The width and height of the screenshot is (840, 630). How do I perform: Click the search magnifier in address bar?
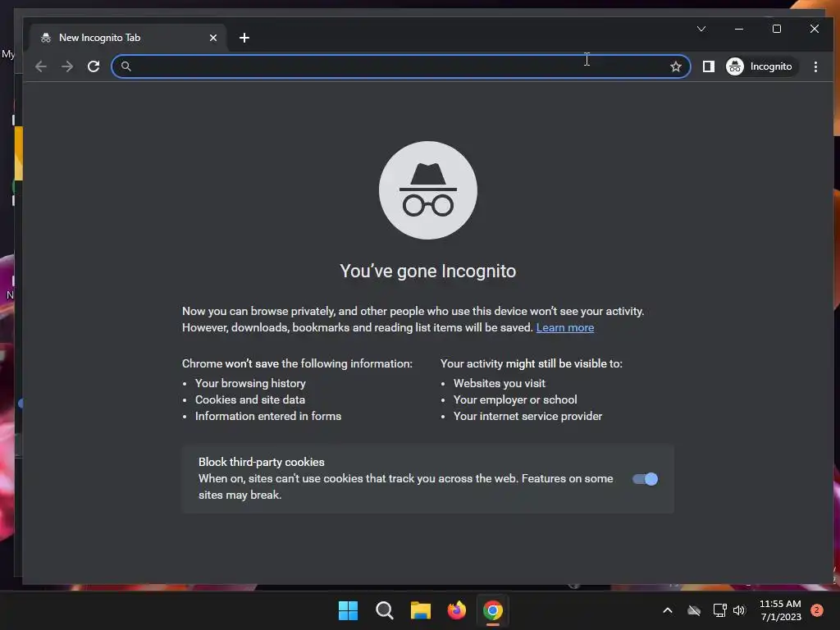click(x=126, y=66)
